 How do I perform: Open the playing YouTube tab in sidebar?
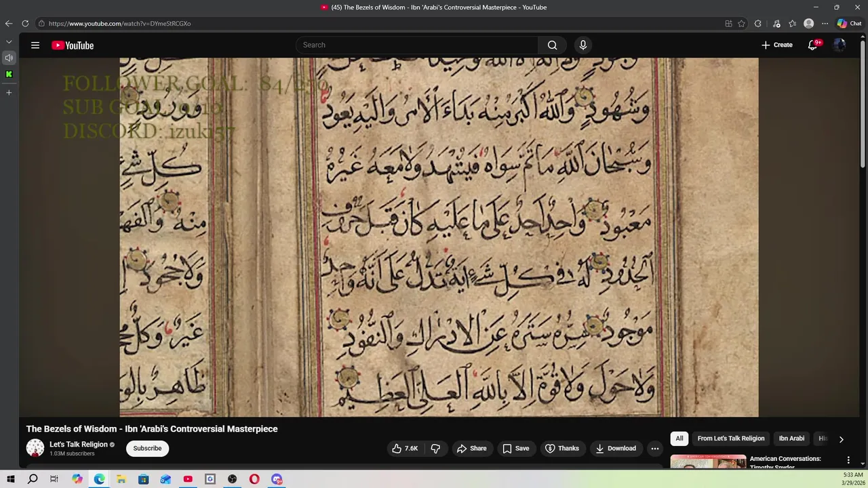click(x=9, y=58)
